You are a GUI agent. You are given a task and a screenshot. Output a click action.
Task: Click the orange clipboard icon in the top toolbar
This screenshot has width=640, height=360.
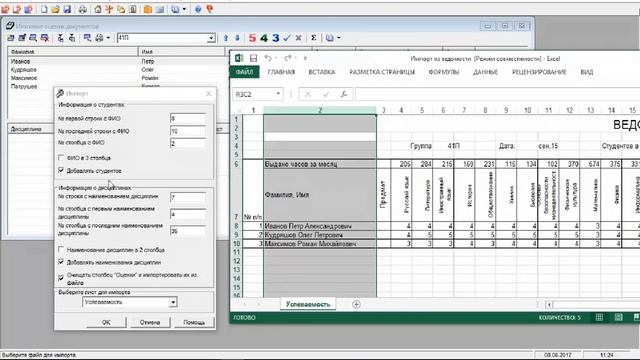(x=148, y=9)
